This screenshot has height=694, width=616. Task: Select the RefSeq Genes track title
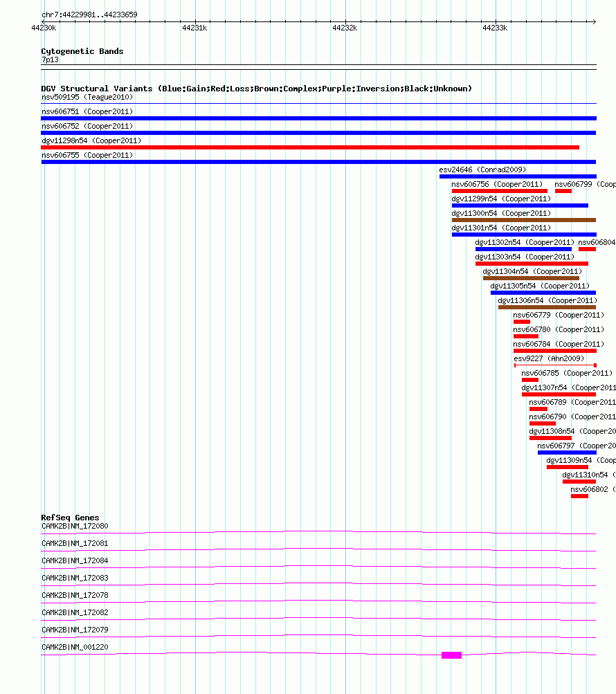click(70, 518)
